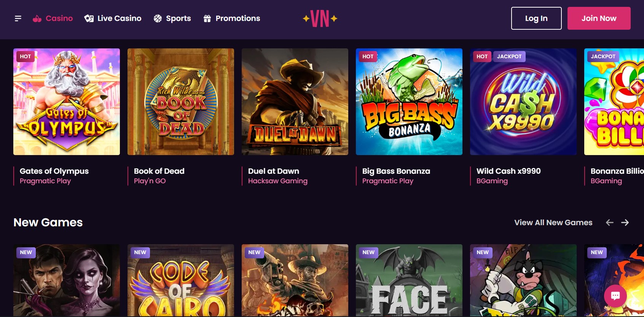The width and height of the screenshot is (644, 317).
Task: Click the Live Casino cards icon
Action: [x=89, y=18]
